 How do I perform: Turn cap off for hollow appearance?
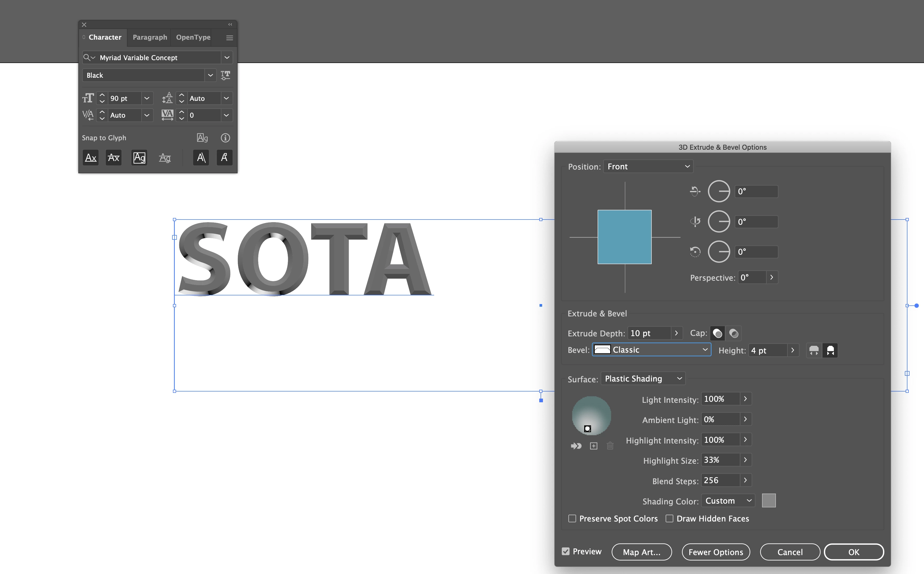pos(734,333)
